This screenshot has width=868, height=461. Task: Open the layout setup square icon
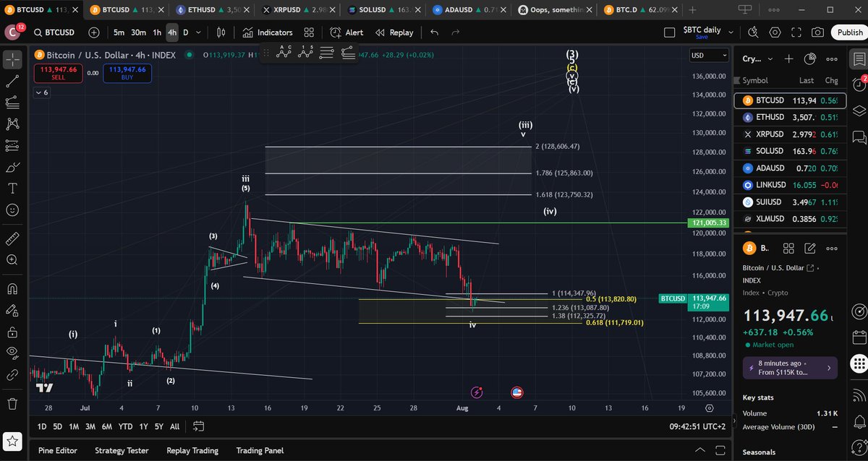click(670, 33)
